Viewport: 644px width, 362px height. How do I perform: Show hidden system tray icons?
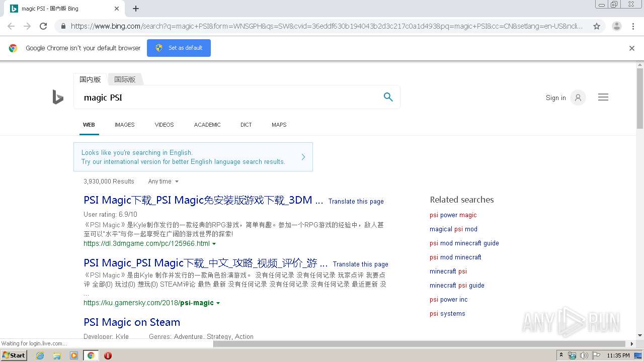(x=561, y=355)
